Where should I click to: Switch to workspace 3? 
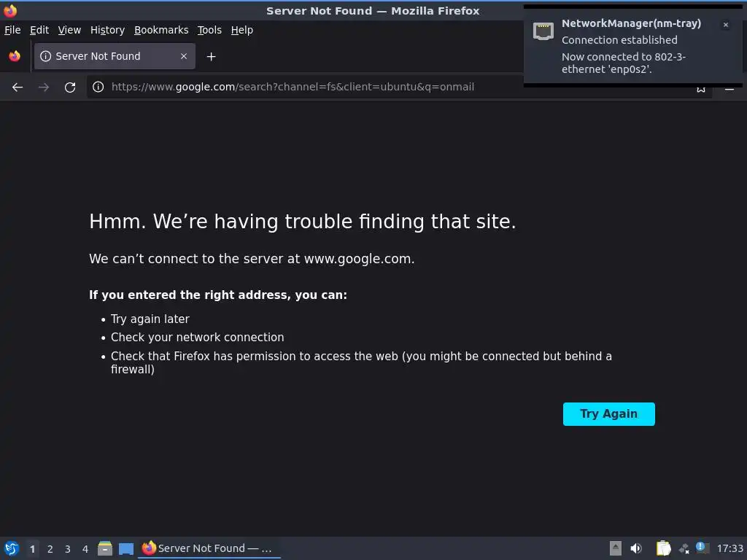coord(68,549)
